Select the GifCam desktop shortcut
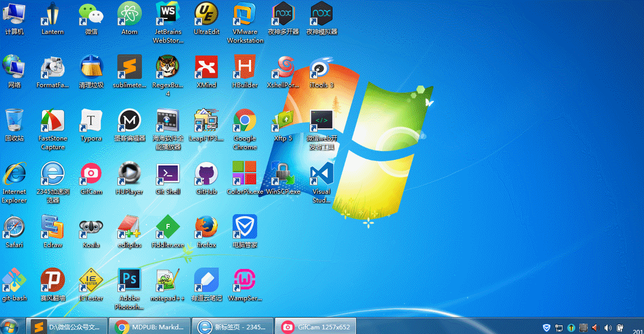Viewport: 644px width, 334px height. [x=91, y=178]
